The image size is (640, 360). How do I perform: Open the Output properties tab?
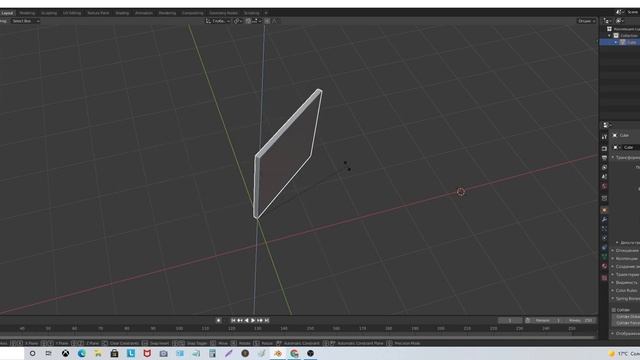click(604, 158)
